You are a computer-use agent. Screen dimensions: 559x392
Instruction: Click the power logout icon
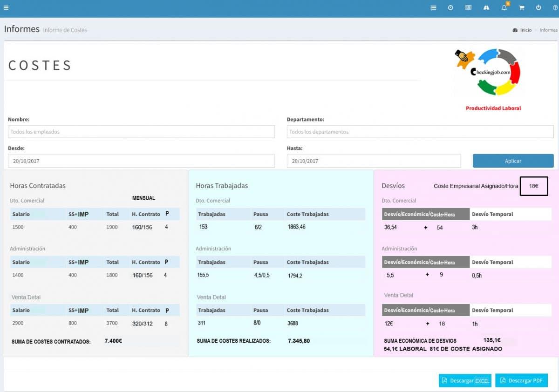pos(539,8)
